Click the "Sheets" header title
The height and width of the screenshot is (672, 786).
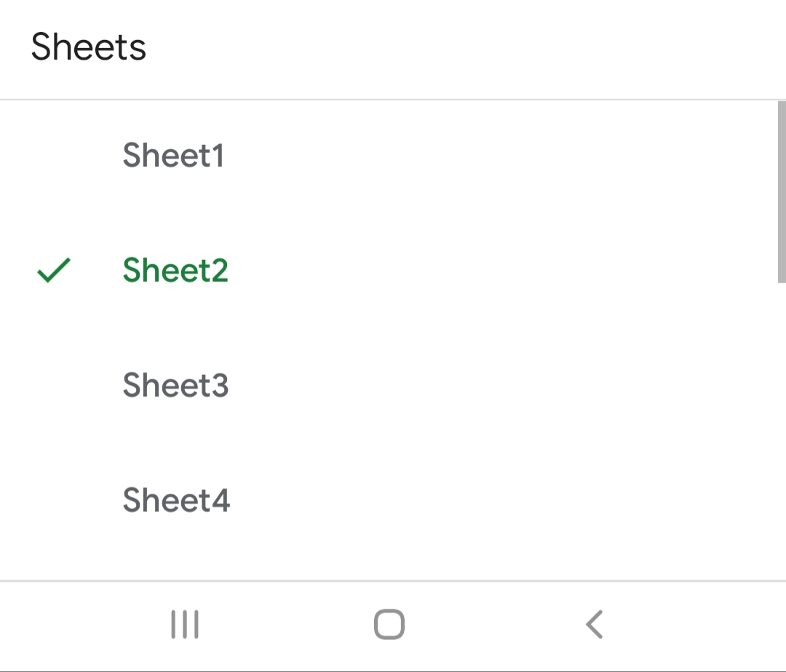(x=89, y=47)
